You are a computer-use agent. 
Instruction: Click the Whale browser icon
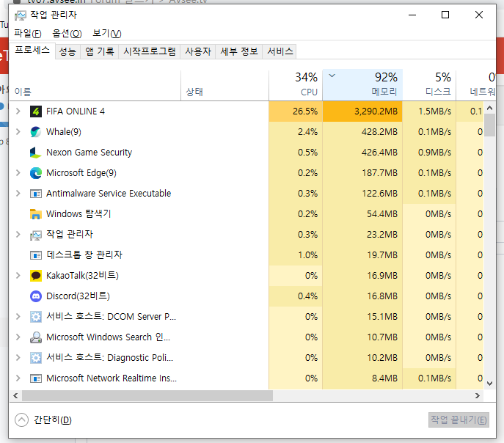pos(36,132)
